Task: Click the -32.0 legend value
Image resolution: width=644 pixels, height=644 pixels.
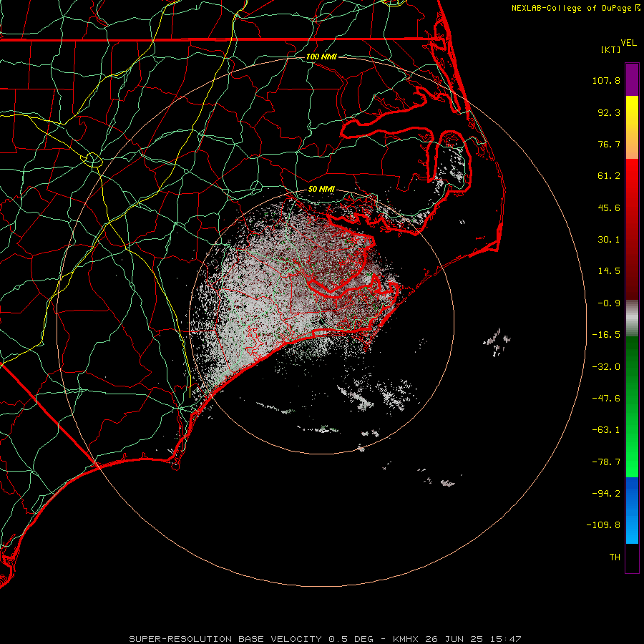Action: 606,367
